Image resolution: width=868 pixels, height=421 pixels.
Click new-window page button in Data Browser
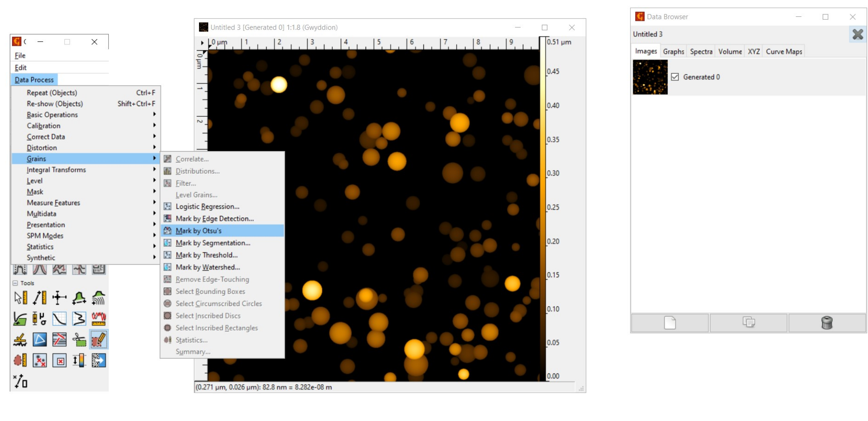coord(670,322)
